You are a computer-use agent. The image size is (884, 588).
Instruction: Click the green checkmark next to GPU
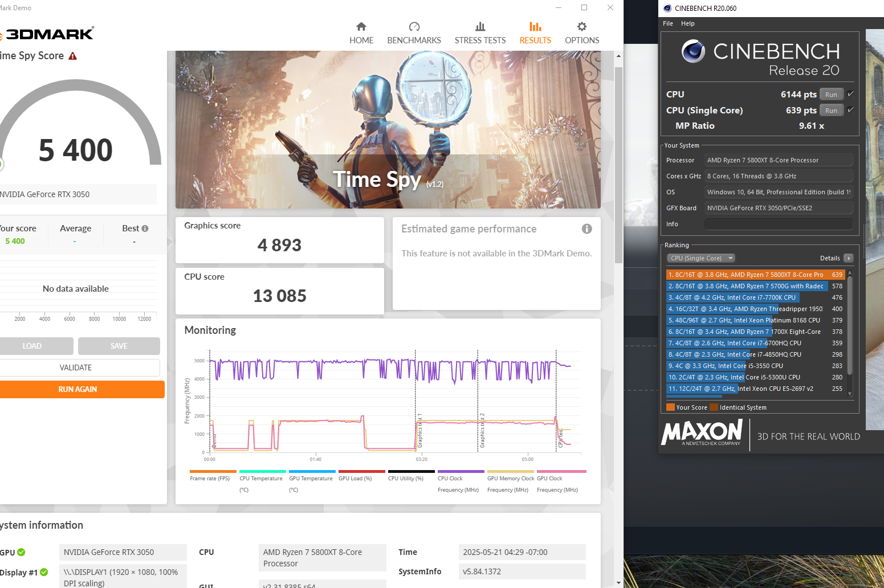pos(21,552)
